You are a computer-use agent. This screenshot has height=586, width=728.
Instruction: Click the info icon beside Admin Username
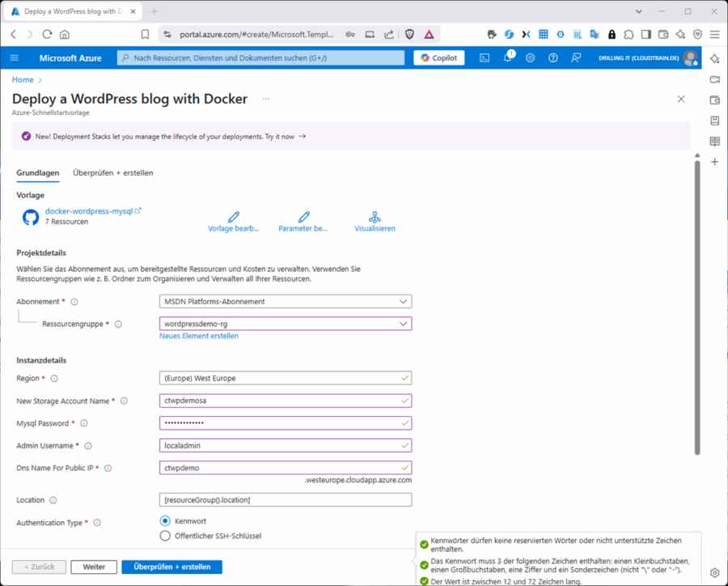[87, 446]
